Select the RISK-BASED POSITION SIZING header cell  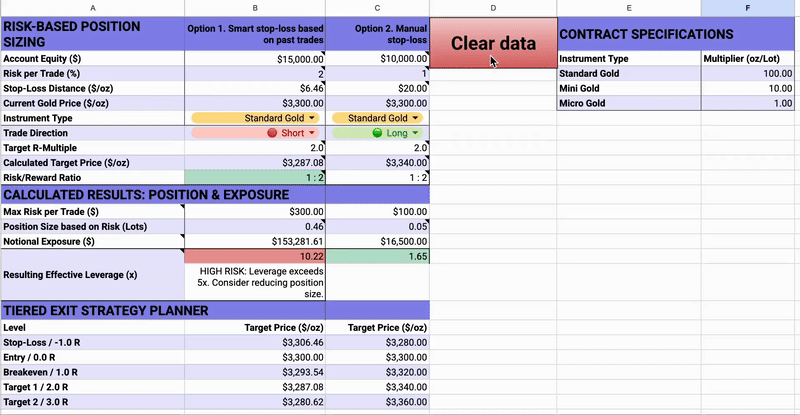[92, 34]
